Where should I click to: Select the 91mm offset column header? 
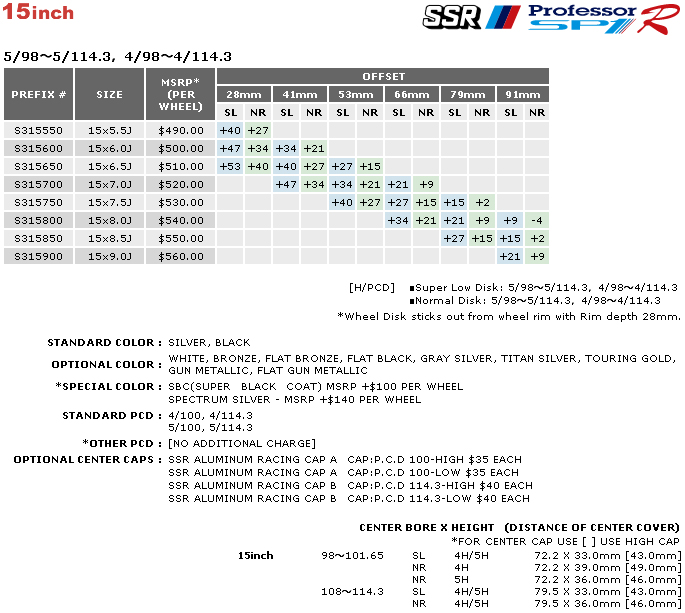click(x=522, y=94)
